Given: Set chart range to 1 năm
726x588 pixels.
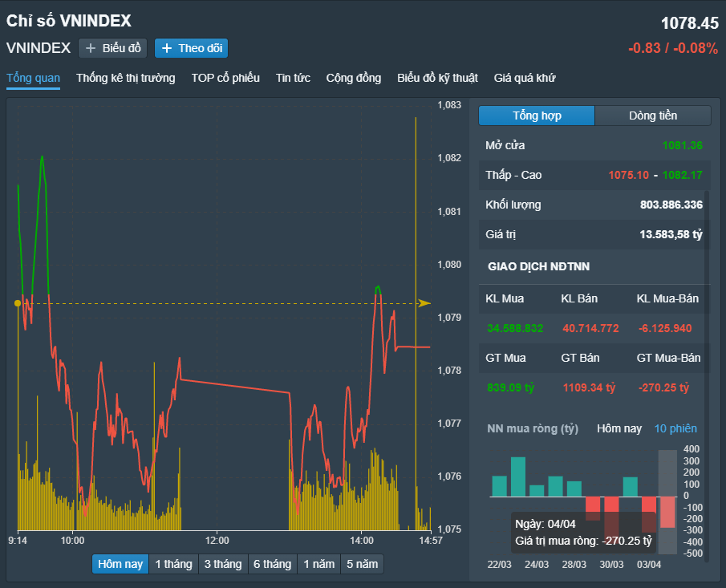Looking at the screenshot, I should coord(319,564).
